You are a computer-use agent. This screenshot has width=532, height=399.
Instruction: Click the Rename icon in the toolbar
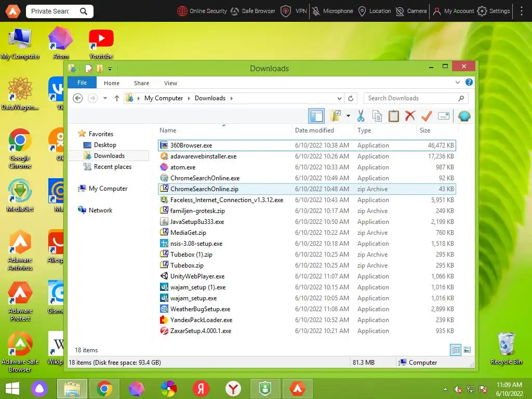coord(444,116)
